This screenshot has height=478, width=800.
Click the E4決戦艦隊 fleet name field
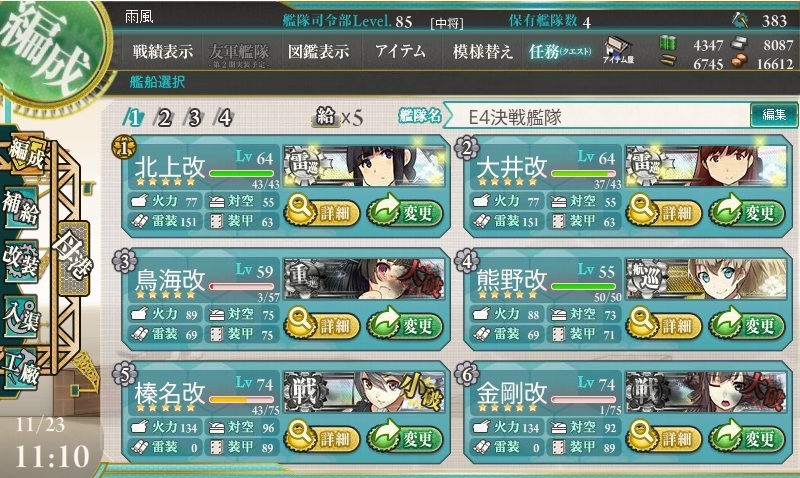click(597, 117)
